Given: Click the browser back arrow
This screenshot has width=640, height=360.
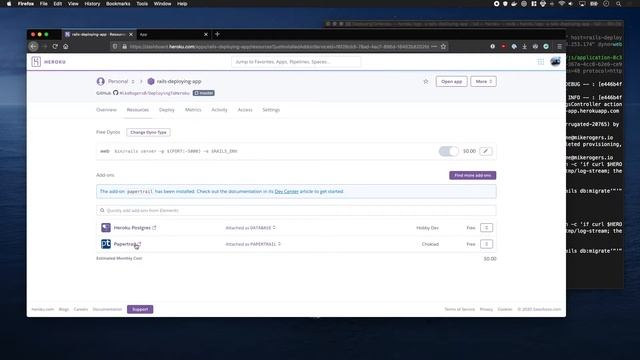Looking at the screenshot, I should coord(33,47).
